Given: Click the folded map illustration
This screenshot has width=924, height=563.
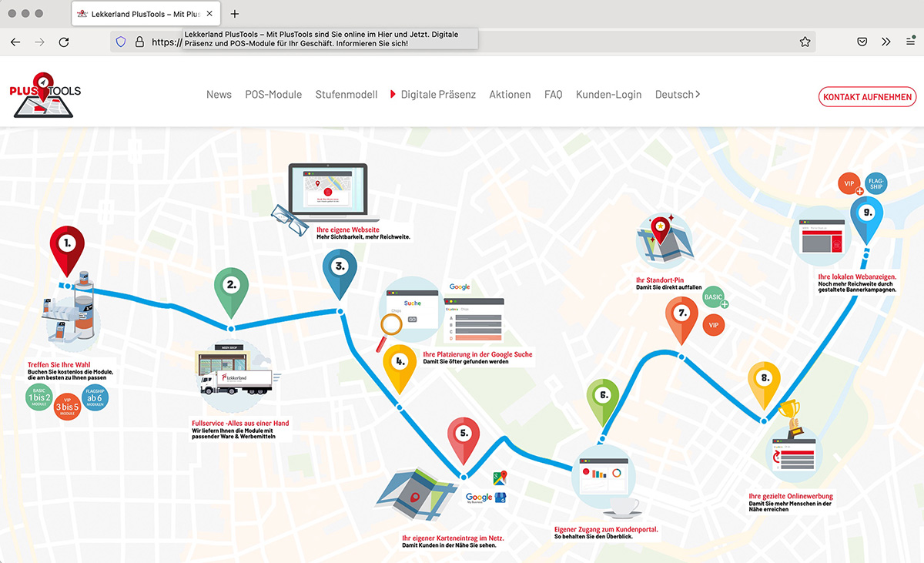Looking at the screenshot, I should tap(417, 495).
